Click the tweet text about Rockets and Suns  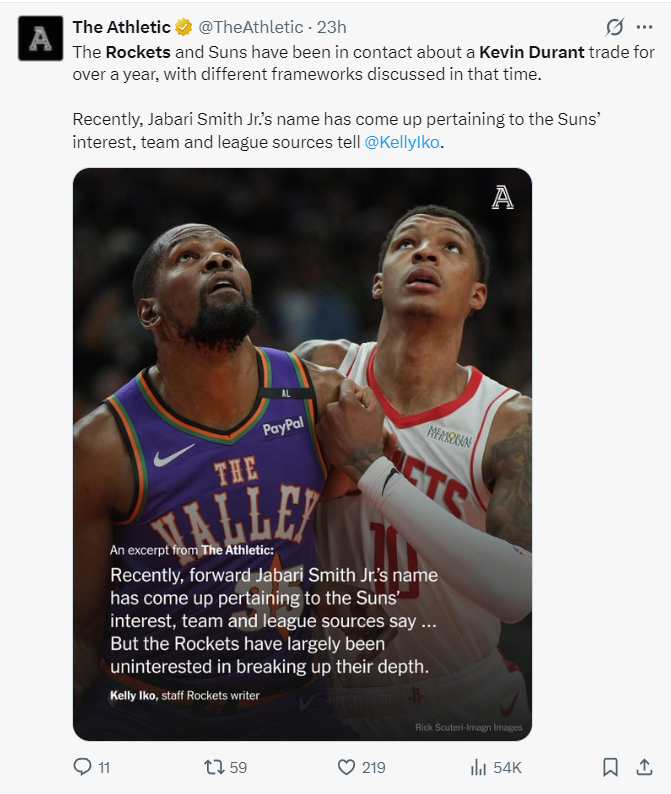pos(364,97)
